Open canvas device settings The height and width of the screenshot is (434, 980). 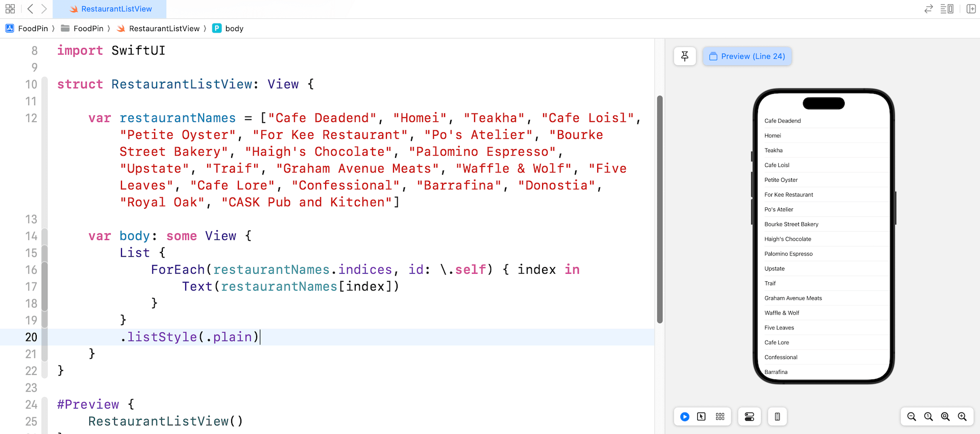749,417
